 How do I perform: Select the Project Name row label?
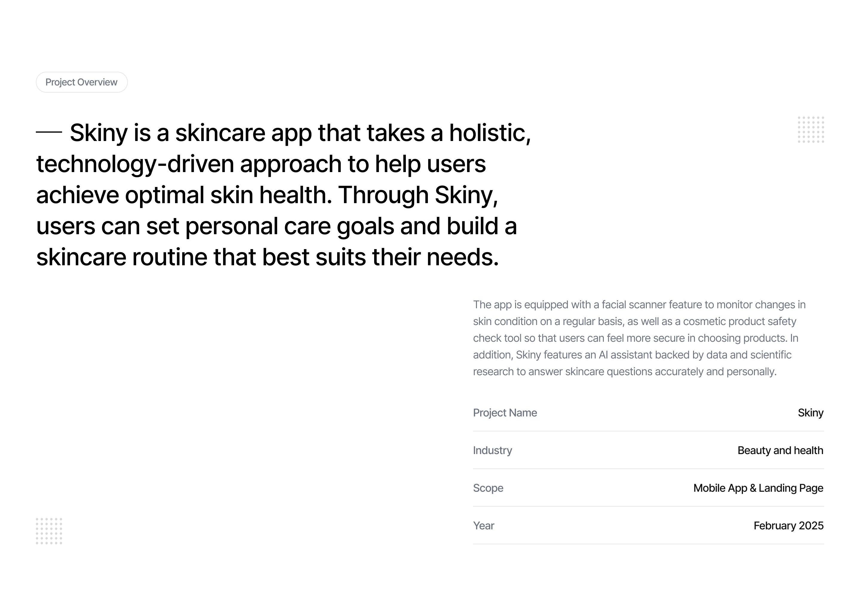point(505,413)
